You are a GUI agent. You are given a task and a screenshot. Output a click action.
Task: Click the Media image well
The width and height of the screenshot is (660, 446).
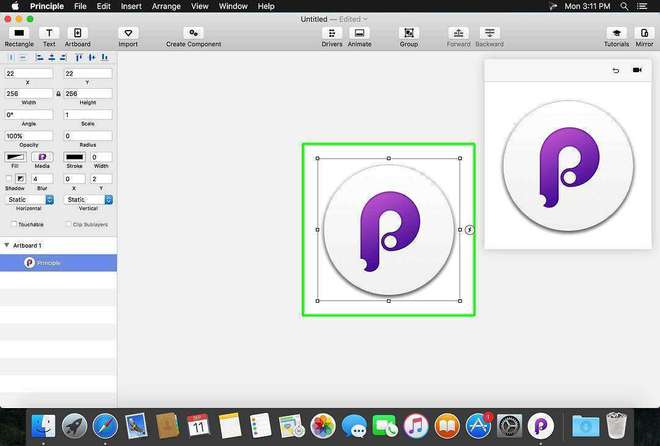click(42, 157)
